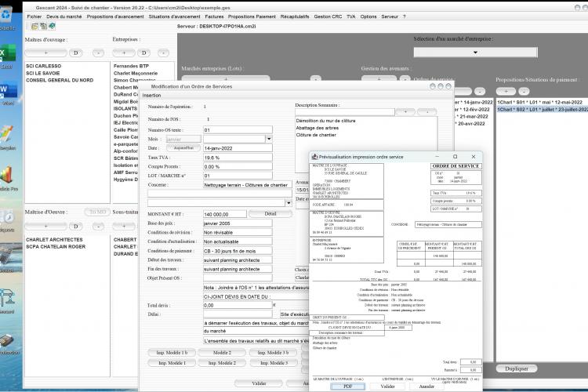Viewport: 588px width, 392px height.
Task: Open the Excel desktop shortcut
Action: [8, 53]
